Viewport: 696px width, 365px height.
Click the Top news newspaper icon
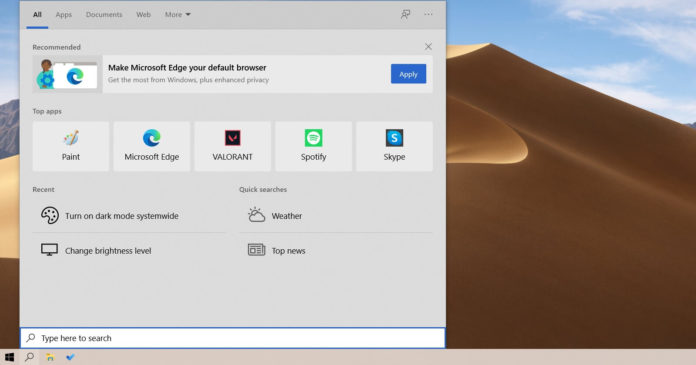point(256,250)
